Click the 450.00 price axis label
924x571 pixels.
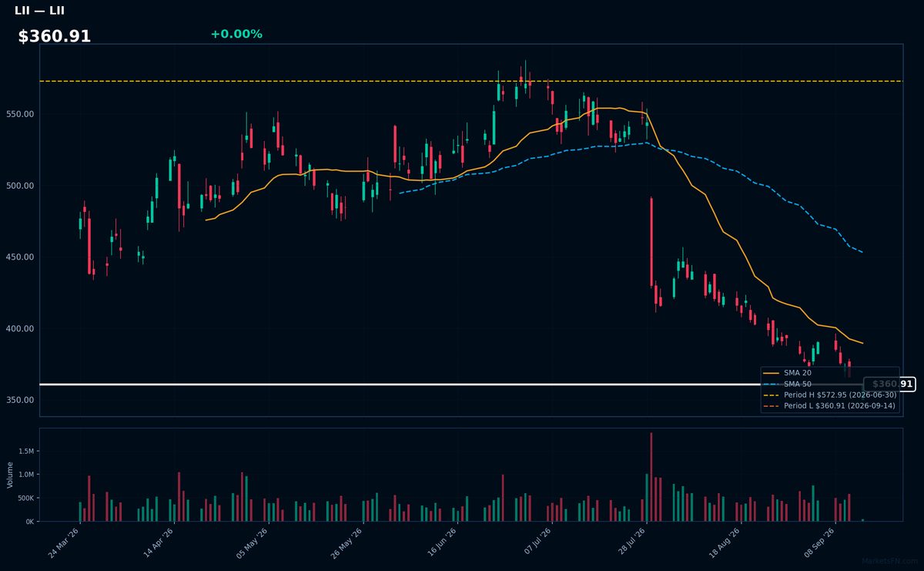tap(21, 257)
